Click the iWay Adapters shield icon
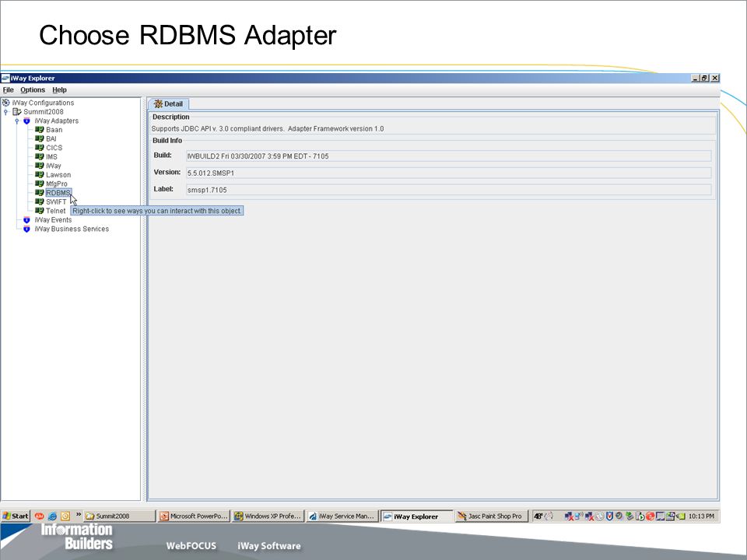The height and width of the screenshot is (560, 747). (26, 121)
